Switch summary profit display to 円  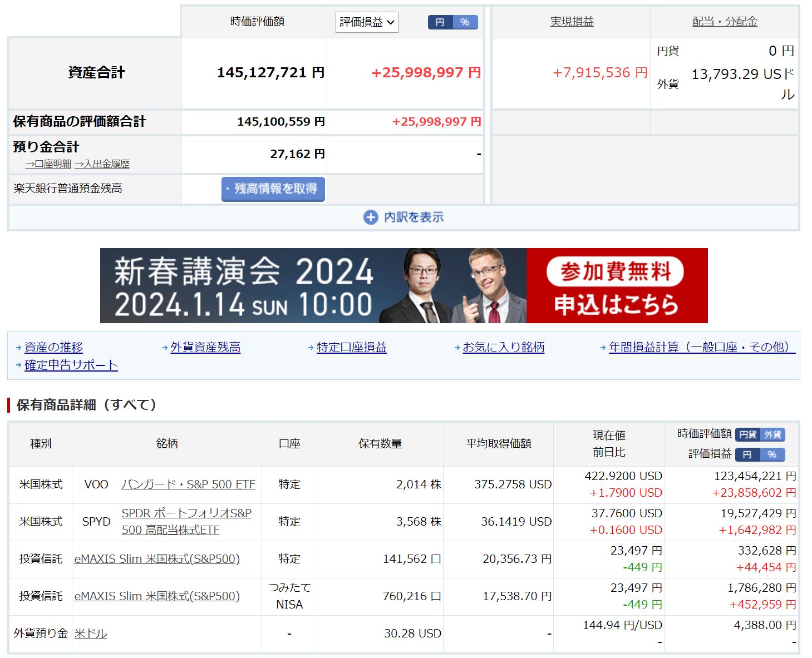click(440, 22)
